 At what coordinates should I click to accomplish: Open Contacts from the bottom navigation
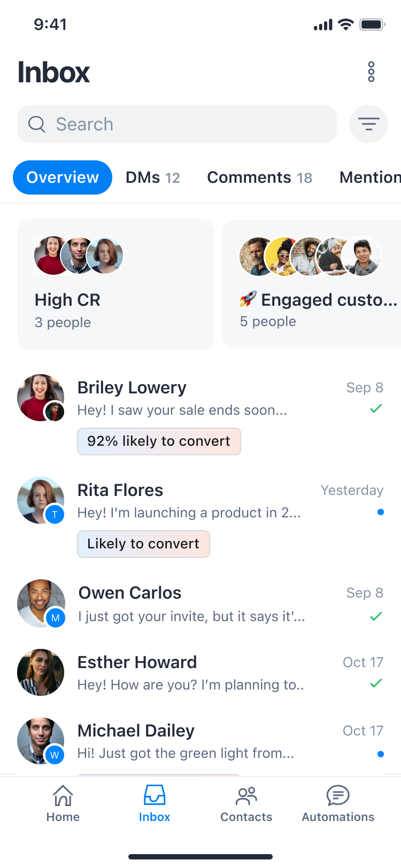tap(246, 796)
